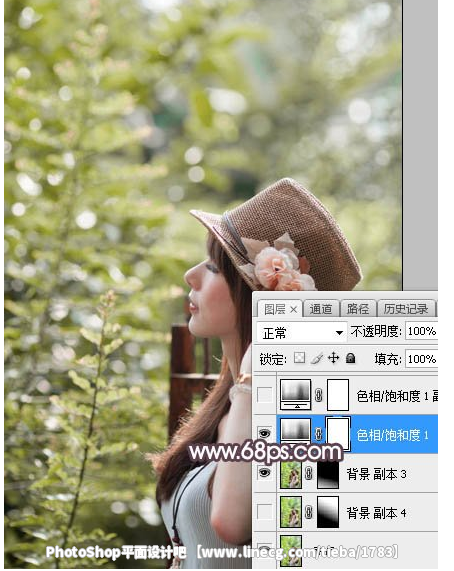
Task: Select the bottom background layer thumbnail
Action: pos(291,551)
